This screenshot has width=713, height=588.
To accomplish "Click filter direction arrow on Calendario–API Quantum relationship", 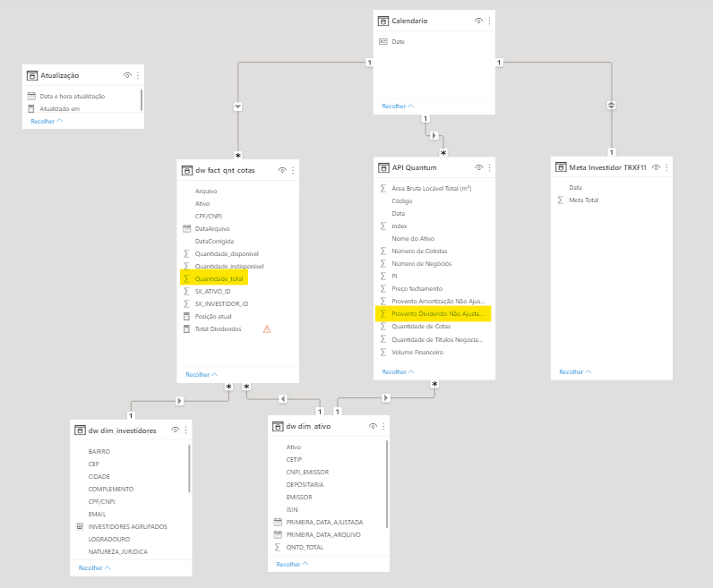I will point(434,135).
